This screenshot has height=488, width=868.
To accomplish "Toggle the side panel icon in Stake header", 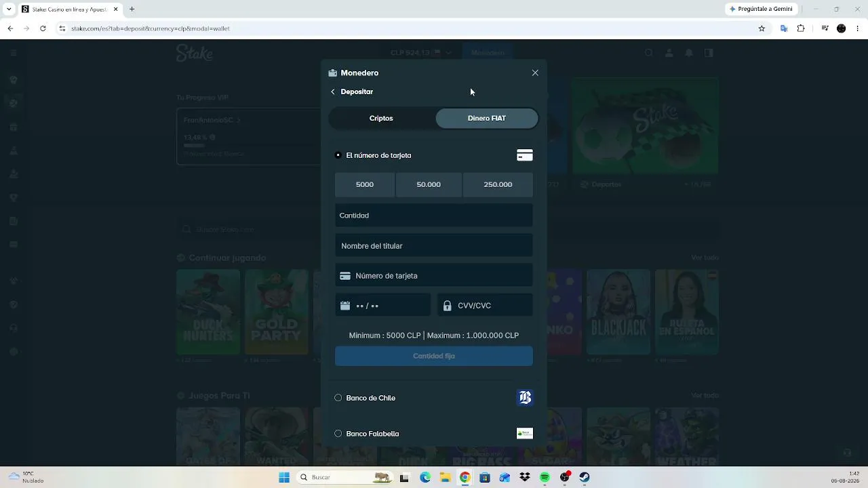I will [x=709, y=53].
